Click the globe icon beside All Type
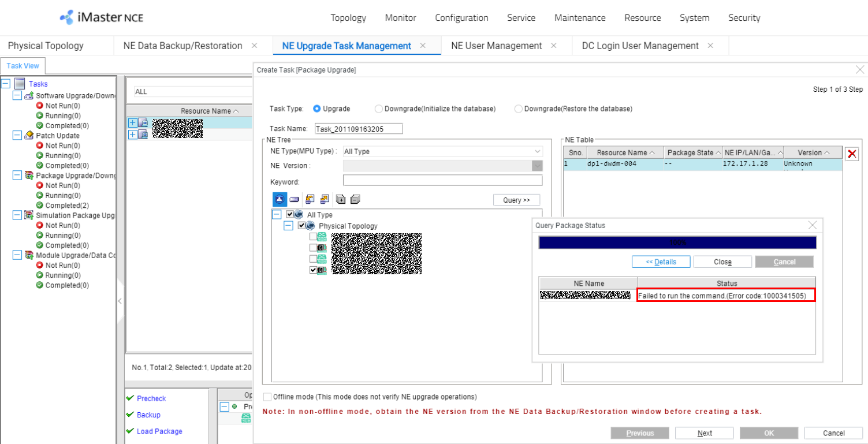 pos(299,214)
